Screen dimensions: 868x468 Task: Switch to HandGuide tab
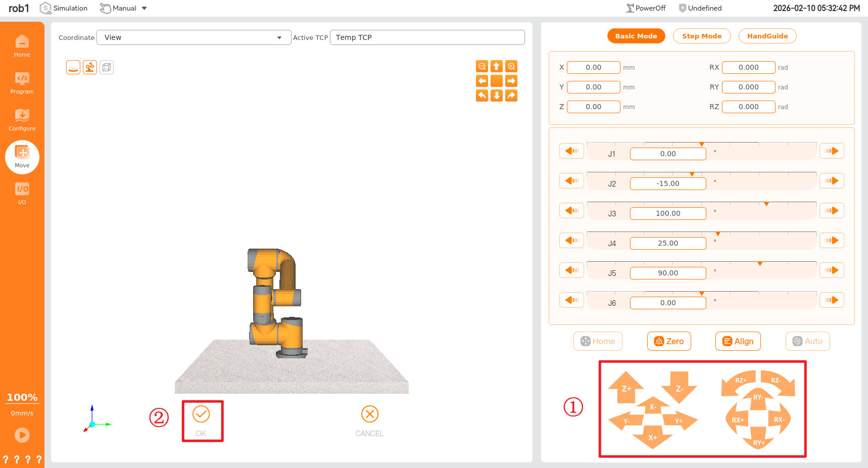click(x=767, y=36)
